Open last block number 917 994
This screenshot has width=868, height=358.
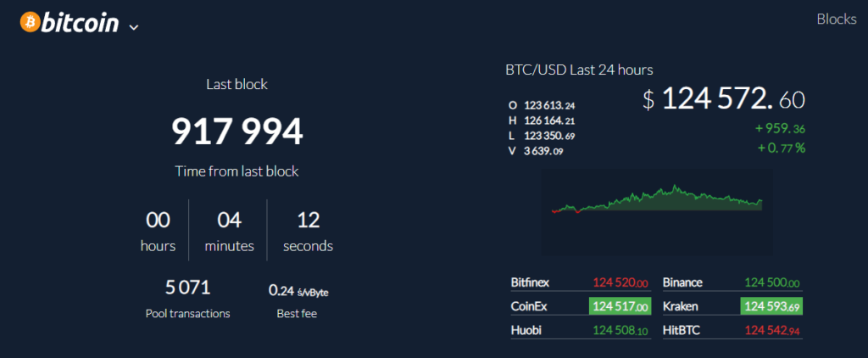(x=236, y=131)
